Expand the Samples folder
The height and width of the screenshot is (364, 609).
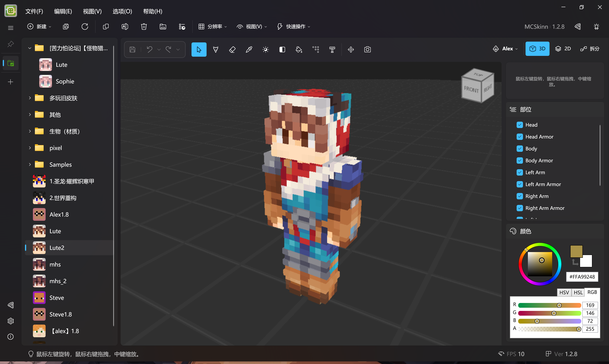coord(30,164)
